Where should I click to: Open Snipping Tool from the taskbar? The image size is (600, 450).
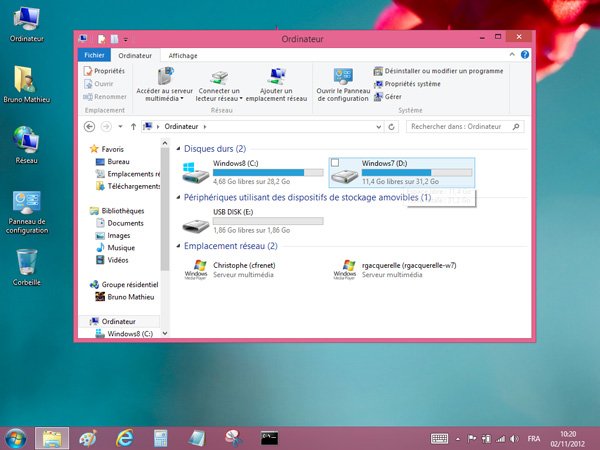(x=233, y=438)
